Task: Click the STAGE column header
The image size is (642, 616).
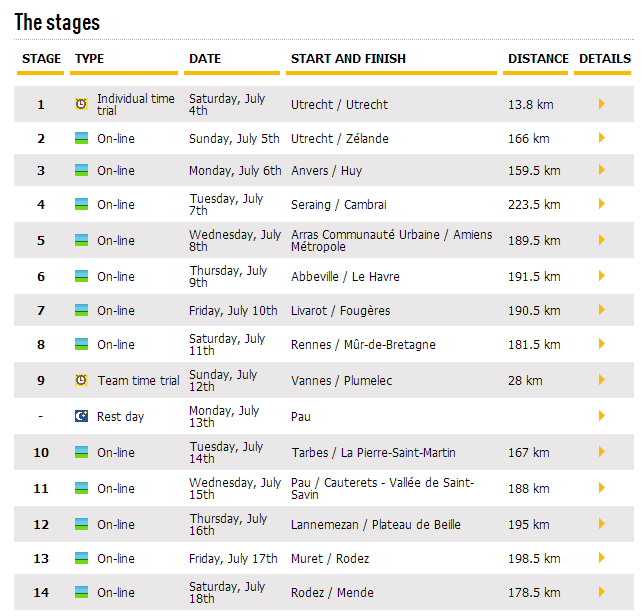Action: pos(41,59)
